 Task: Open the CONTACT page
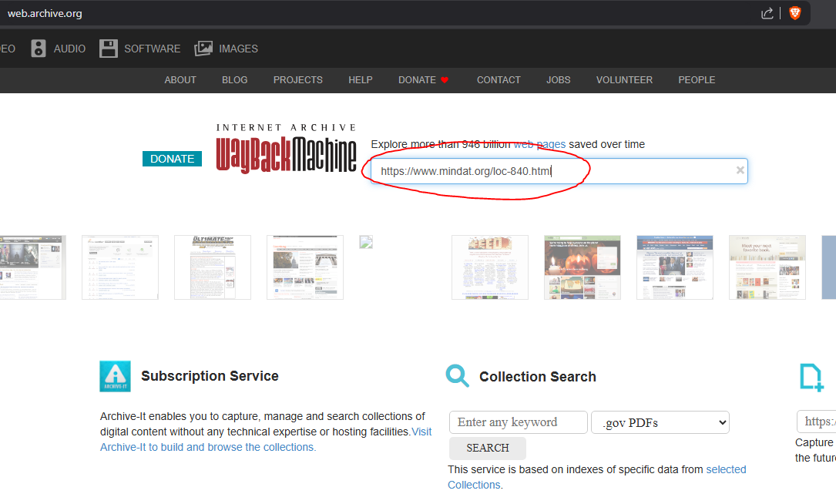tap(499, 80)
